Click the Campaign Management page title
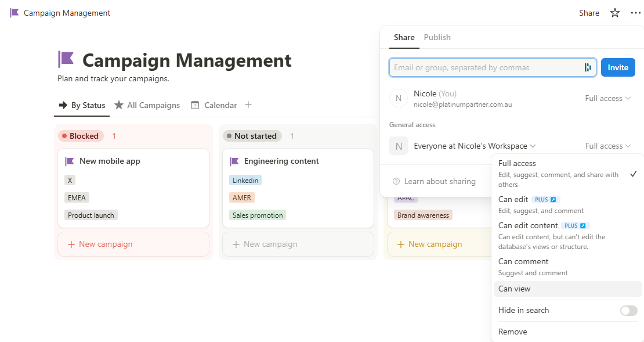This screenshot has width=644, height=342. [187, 60]
